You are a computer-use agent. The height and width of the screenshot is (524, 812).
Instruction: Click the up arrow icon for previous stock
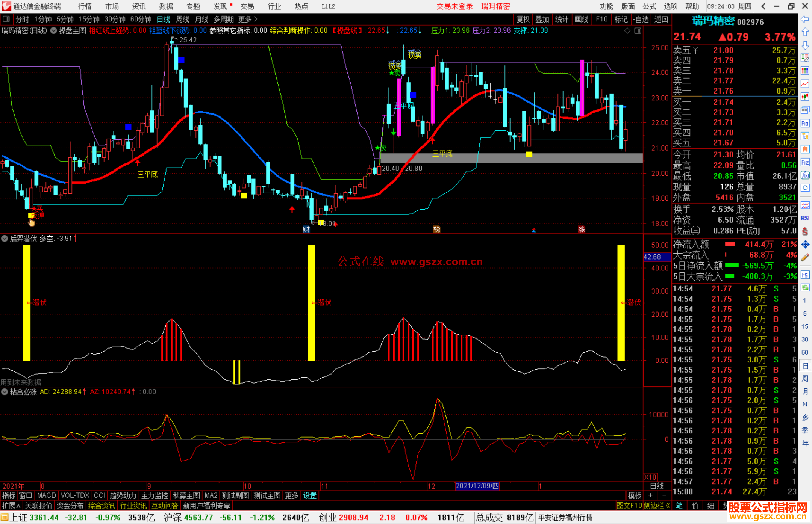click(x=805, y=32)
